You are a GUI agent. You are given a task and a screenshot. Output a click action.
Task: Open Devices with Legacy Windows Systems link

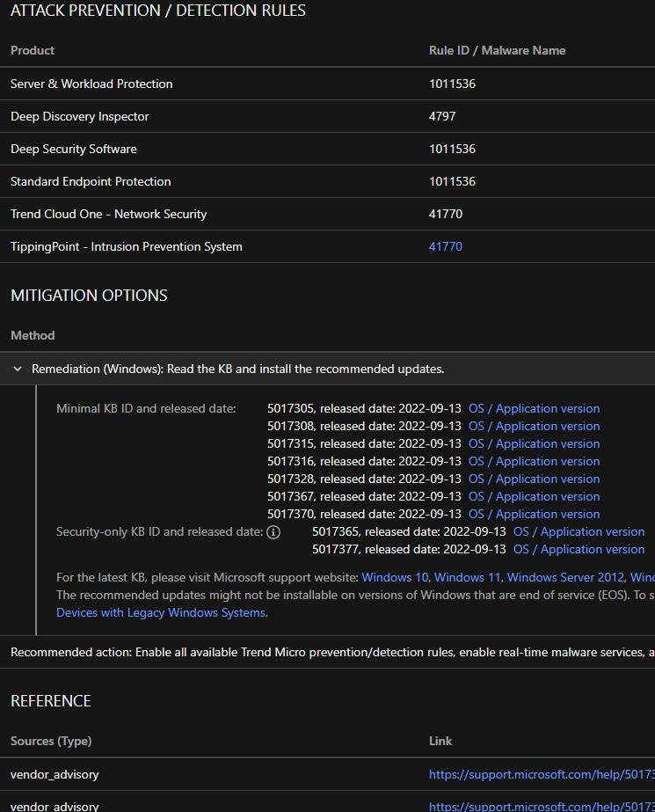160,613
